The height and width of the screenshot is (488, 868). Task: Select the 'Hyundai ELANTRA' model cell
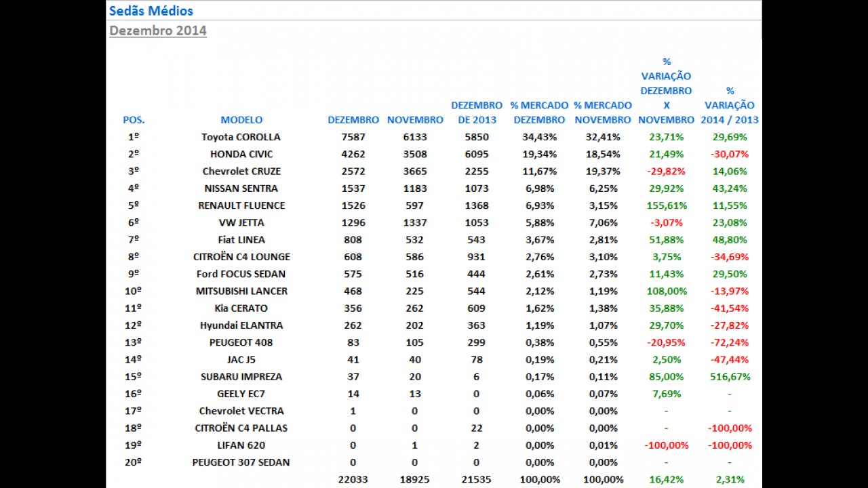pyautogui.click(x=241, y=325)
